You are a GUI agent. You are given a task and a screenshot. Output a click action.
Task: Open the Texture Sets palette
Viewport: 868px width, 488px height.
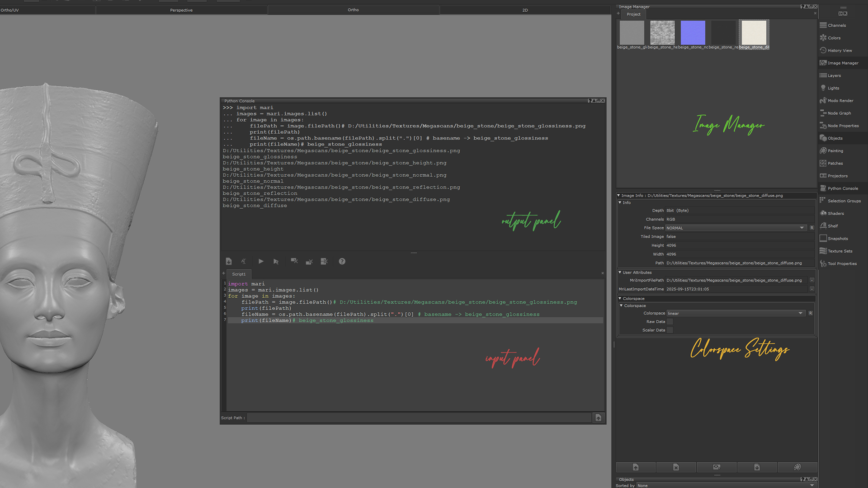coord(840,251)
